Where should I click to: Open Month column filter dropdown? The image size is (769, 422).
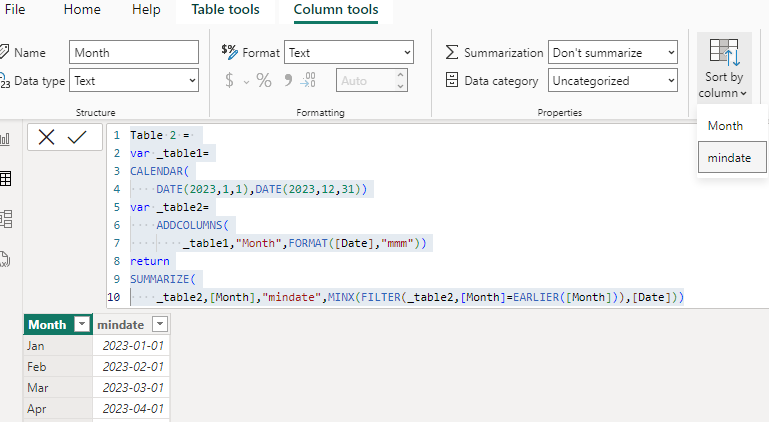click(82, 324)
